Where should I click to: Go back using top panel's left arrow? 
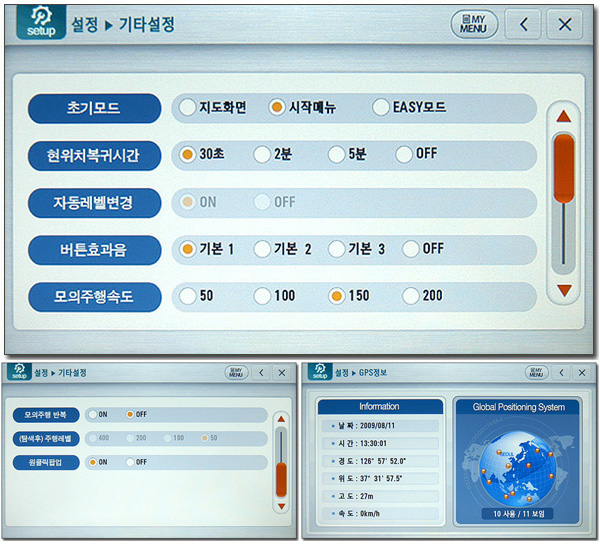pyautogui.click(x=524, y=25)
